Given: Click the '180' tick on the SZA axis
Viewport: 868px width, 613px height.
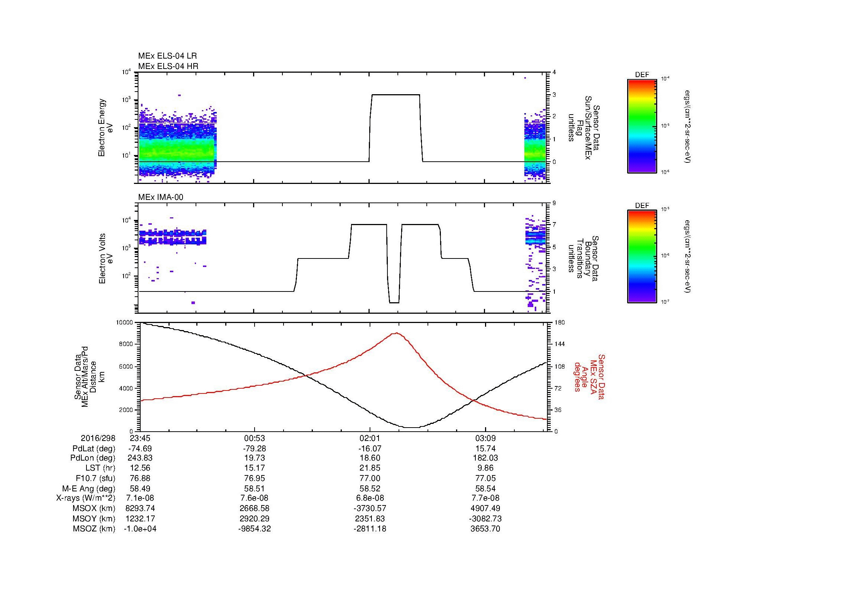Looking at the screenshot, I should 560,323.
